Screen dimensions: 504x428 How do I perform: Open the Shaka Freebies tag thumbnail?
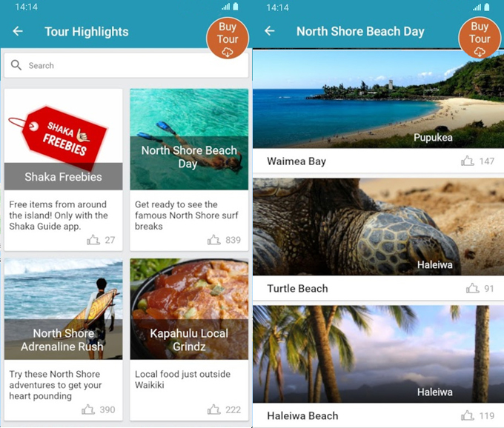(x=63, y=139)
